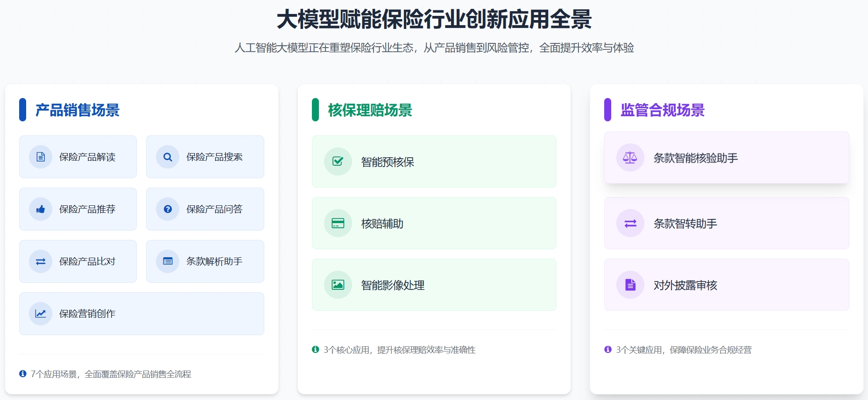Click the 监管合规场景 section heading
The height and width of the screenshot is (400, 868).
[662, 110]
